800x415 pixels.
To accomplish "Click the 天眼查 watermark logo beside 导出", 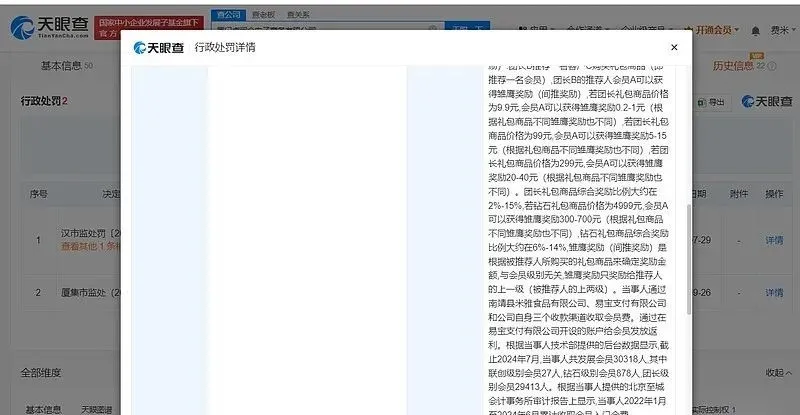I will [x=767, y=102].
